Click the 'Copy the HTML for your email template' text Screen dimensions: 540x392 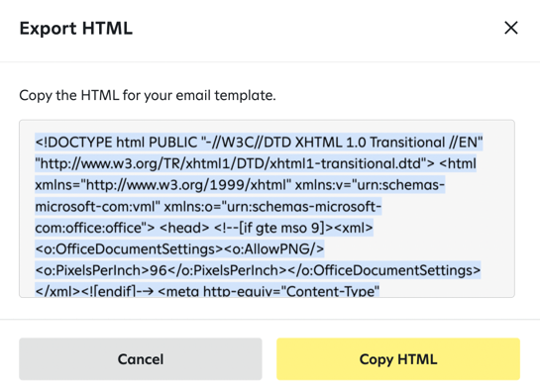click(x=148, y=95)
